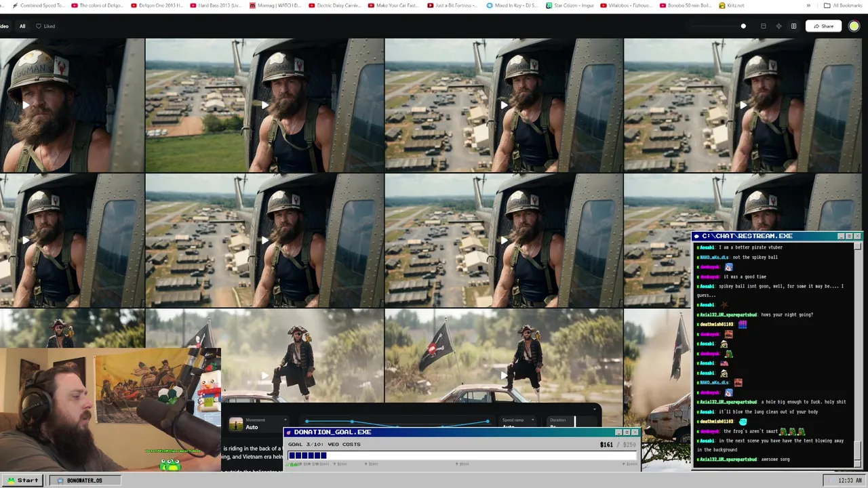The height and width of the screenshot is (488, 868).
Task: Expand the bookmarks overflow chevron
Action: click(808, 5)
